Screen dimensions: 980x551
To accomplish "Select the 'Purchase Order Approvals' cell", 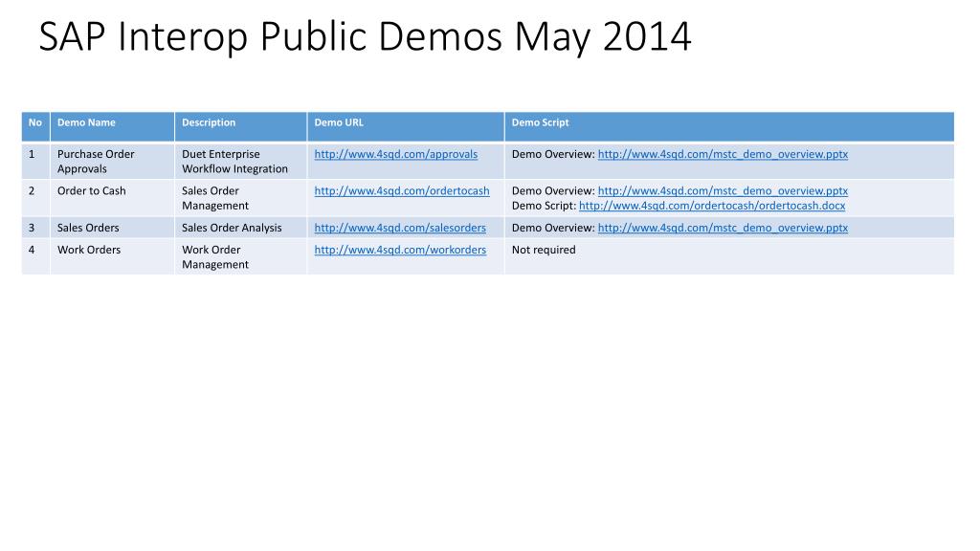I will tap(113, 162).
